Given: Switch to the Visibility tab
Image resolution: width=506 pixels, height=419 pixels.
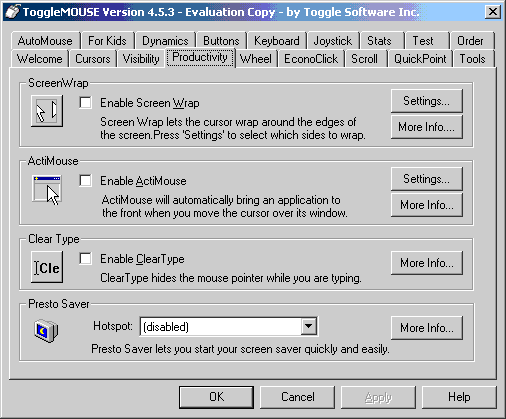Looking at the screenshot, I should pos(141,59).
